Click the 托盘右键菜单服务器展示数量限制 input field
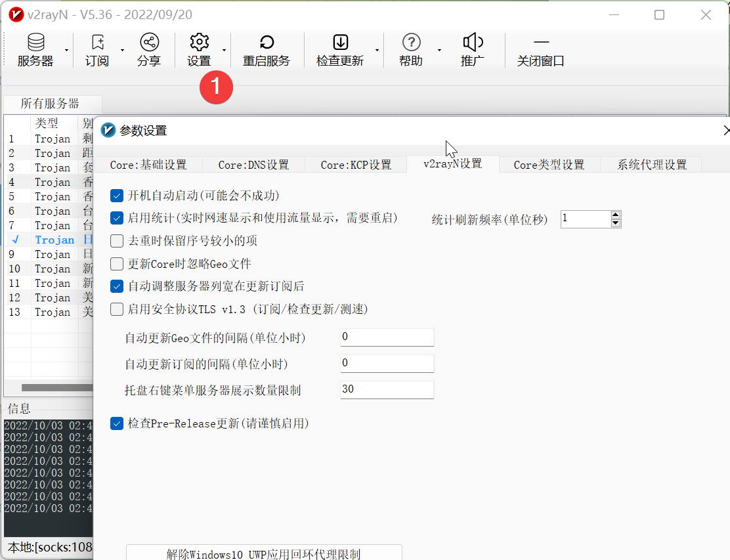This screenshot has width=730, height=560. click(x=387, y=389)
